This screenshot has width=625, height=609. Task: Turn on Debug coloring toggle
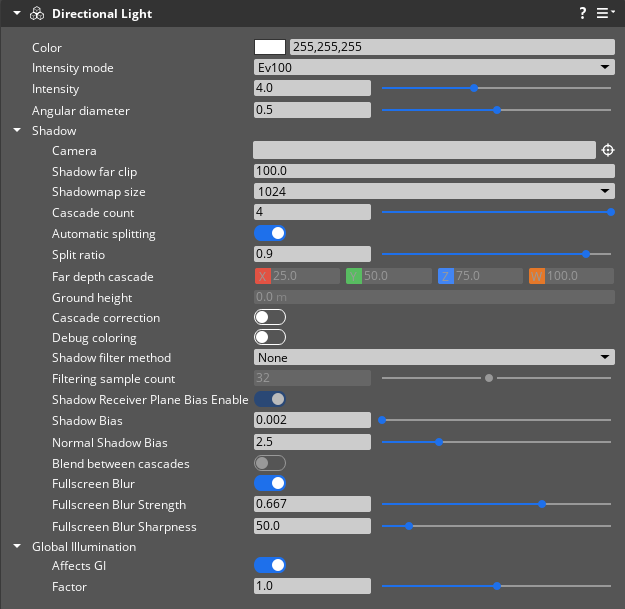[x=270, y=338]
